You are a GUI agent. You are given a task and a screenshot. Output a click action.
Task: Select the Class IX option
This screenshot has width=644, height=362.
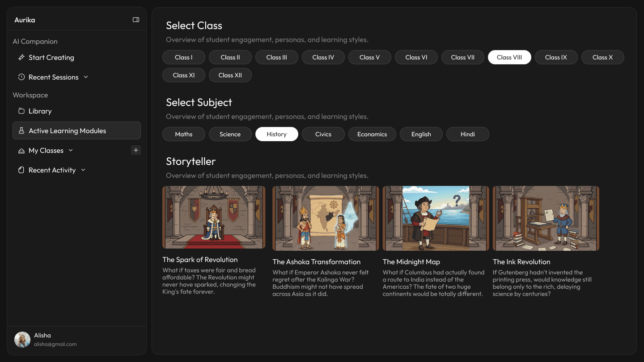[556, 57]
